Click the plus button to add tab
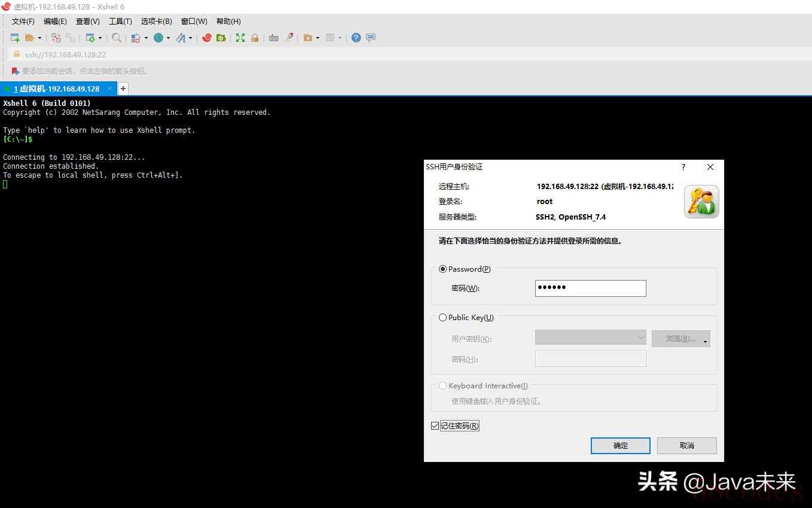The width and height of the screenshot is (812, 508). coord(123,89)
